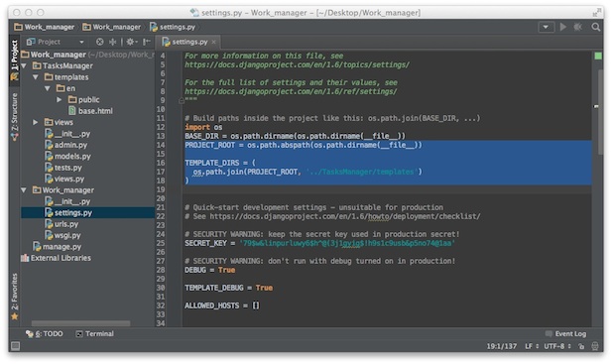612x364 pixels.
Task: Select manage.py in project tree
Action: 57,247
